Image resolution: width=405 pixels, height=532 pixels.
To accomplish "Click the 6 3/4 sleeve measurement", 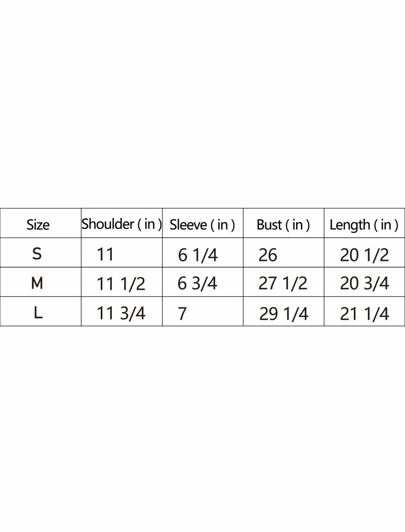I will coord(197,284).
